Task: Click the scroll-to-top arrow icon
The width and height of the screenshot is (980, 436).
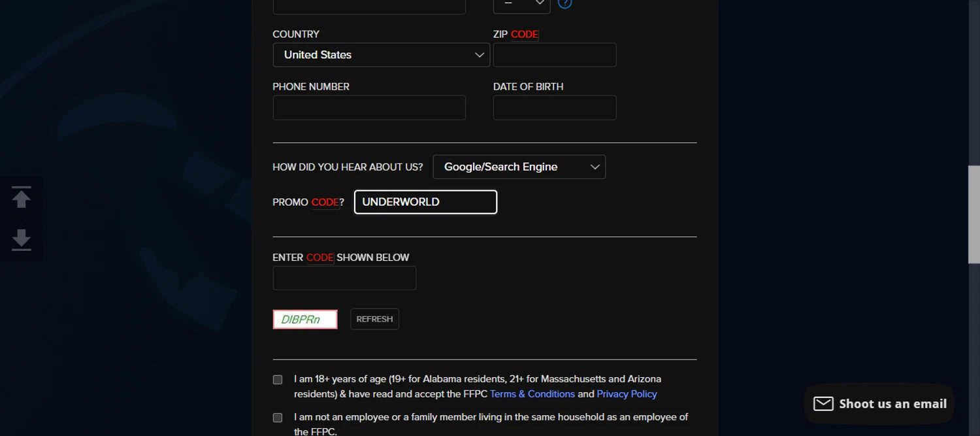Action: coord(22,197)
